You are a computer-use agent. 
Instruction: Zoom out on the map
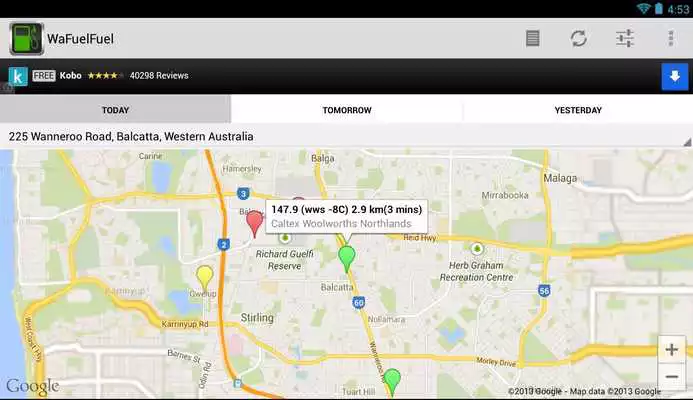coord(672,377)
